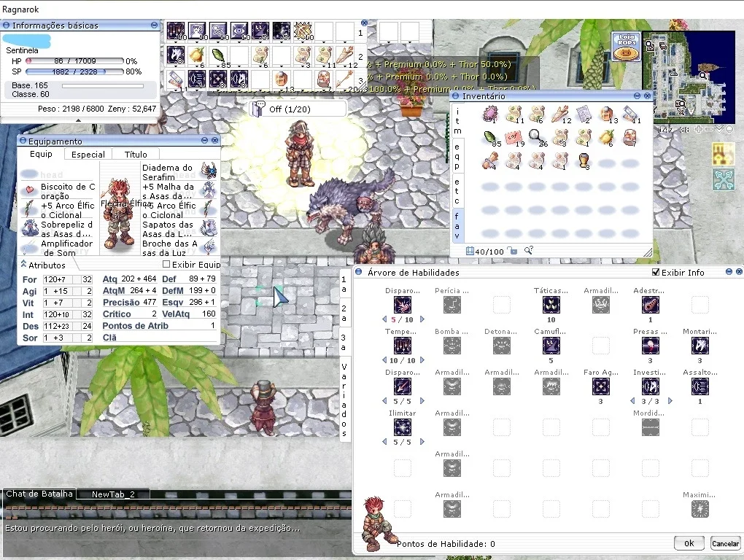Screen dimensions: 744x560
Task: Use the arrow-rain skill in hotbar row 1
Action: pyautogui.click(x=176, y=31)
